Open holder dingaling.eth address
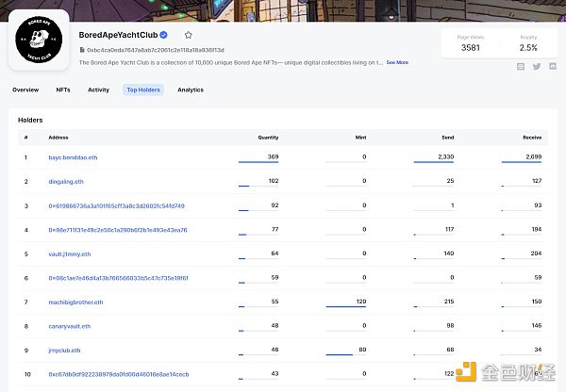Screen dimensions: 566x392 coord(66,181)
